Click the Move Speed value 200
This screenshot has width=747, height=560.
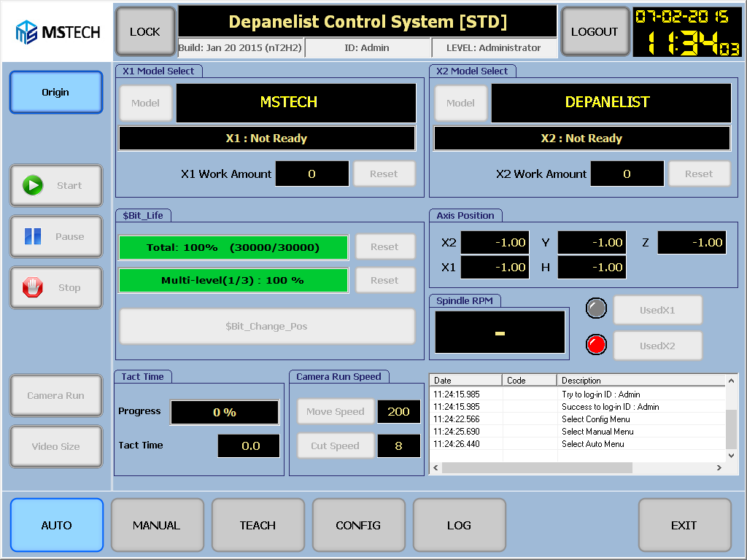pyautogui.click(x=399, y=411)
